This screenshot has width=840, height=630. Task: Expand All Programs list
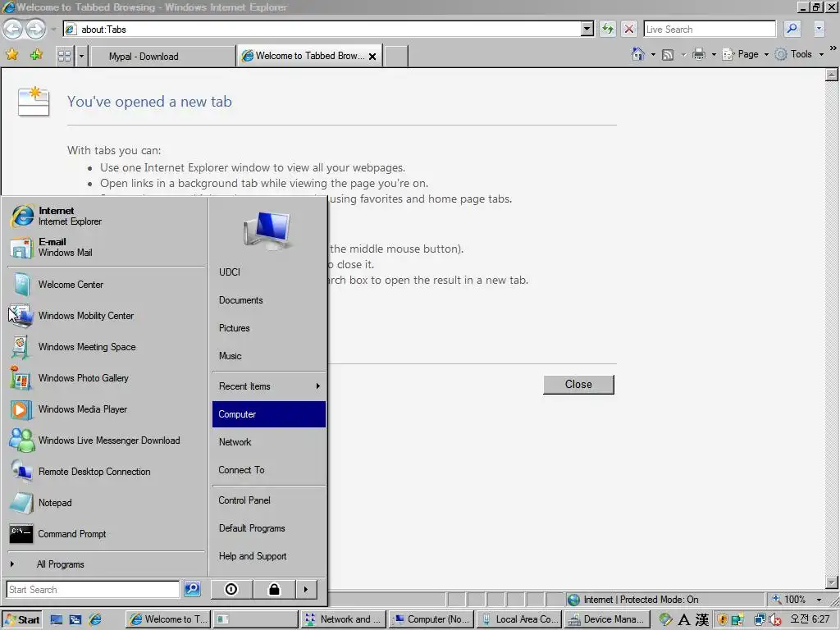[x=106, y=564]
